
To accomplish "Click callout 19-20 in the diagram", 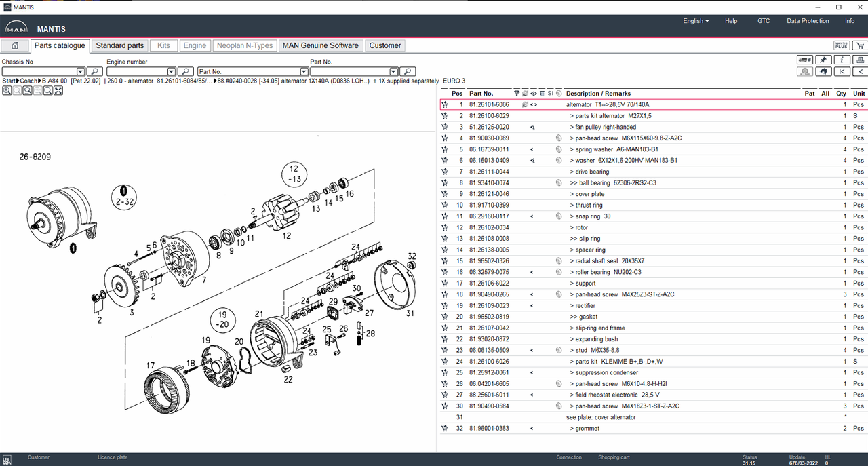I will (x=222, y=319).
